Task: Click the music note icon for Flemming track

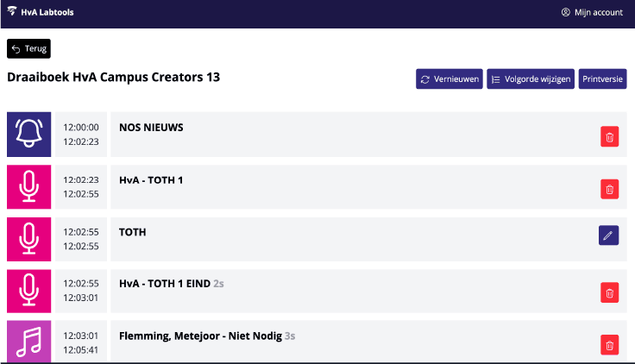Action: tap(28, 342)
